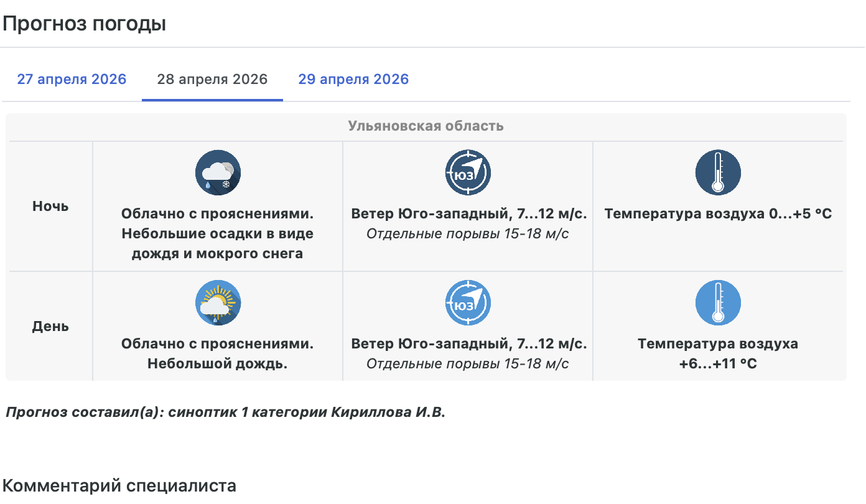Click the daytime sun and cloud icon
Image resolution: width=866 pixels, height=504 pixels.
(218, 303)
